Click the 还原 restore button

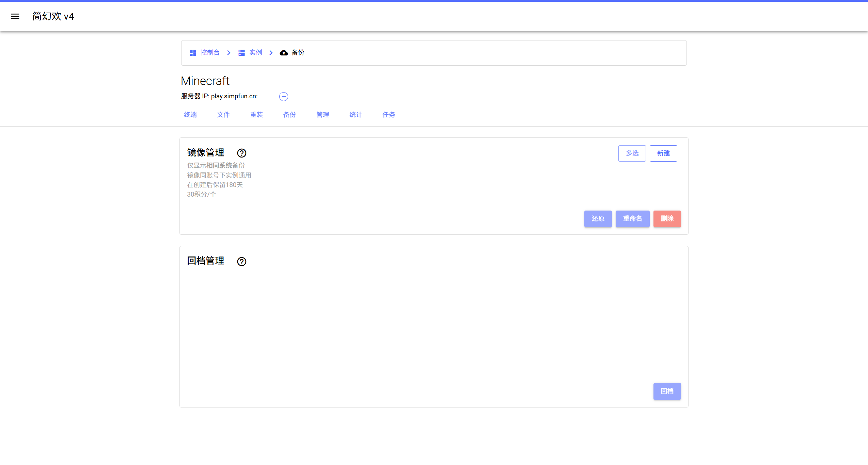598,219
